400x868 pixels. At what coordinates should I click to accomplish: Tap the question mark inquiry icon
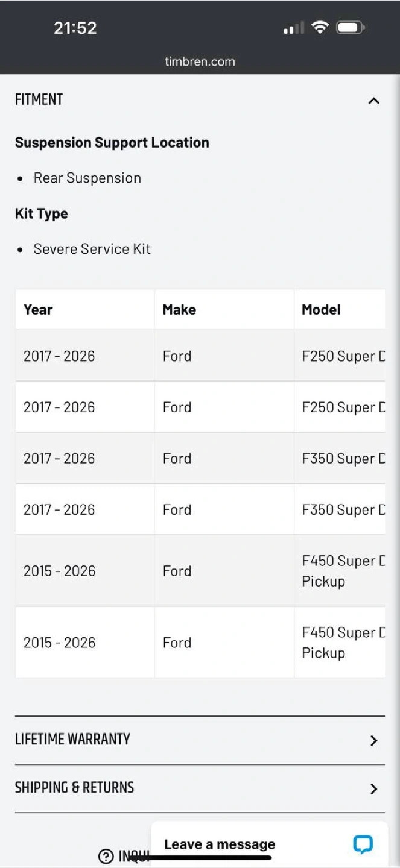pyautogui.click(x=106, y=856)
